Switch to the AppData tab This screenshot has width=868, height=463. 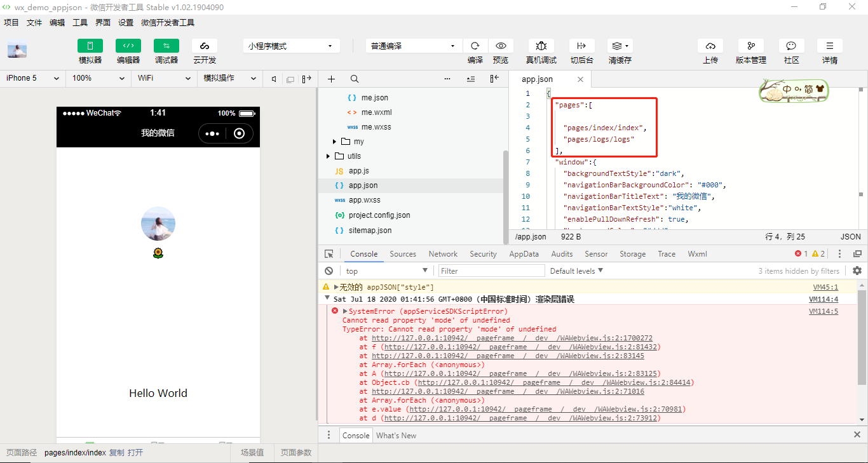tap(524, 254)
